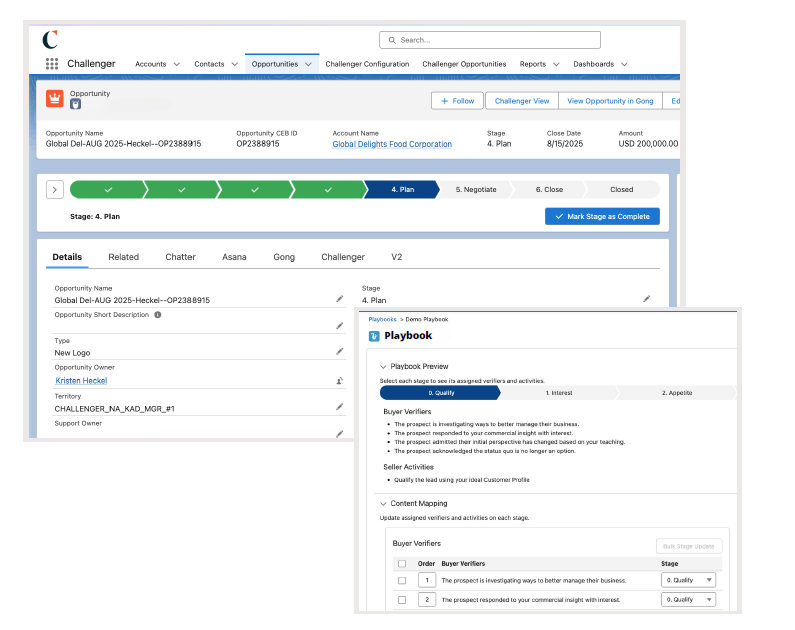This screenshot has height=630, width=795.
Task: Click the Challenger C logo
Action: [50, 40]
